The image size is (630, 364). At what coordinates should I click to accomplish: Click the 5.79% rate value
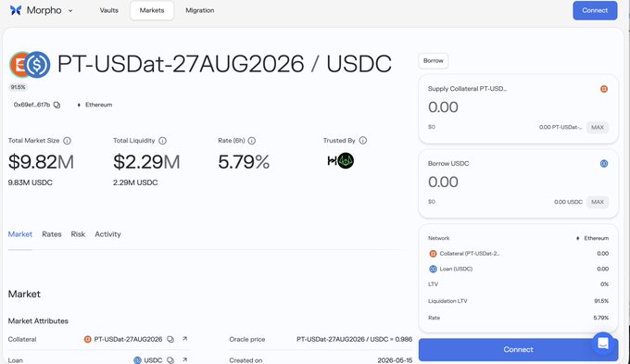tap(244, 162)
